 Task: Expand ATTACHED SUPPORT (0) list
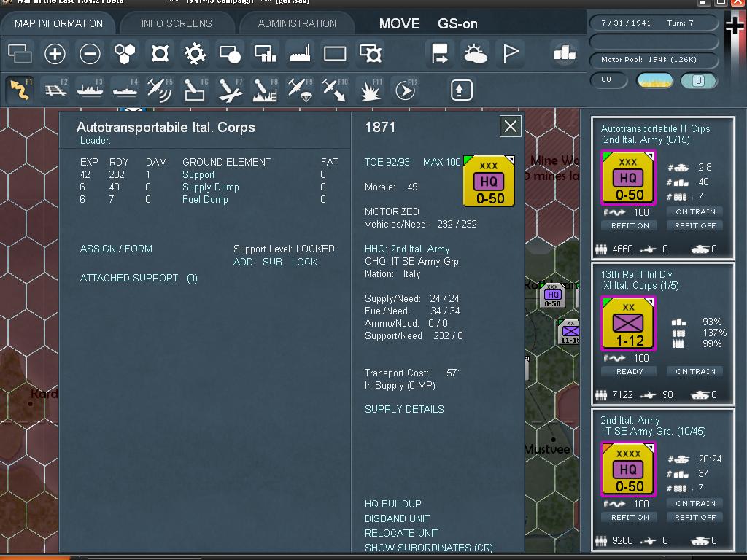coord(139,278)
